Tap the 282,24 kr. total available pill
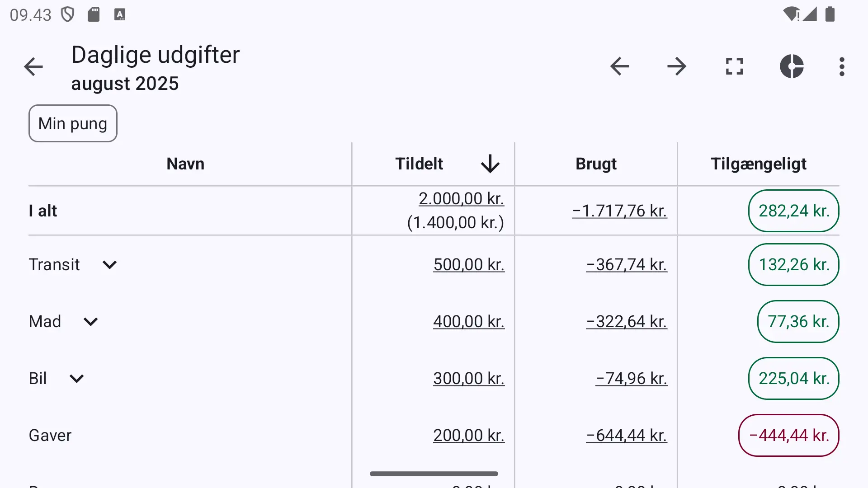Viewport: 868px width, 488px height. pyautogui.click(x=794, y=211)
